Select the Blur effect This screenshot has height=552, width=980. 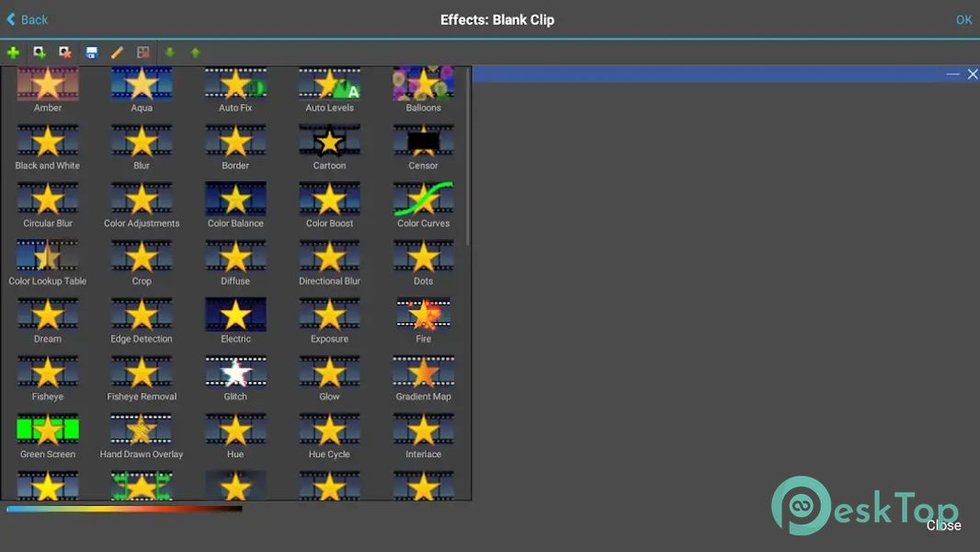click(142, 147)
